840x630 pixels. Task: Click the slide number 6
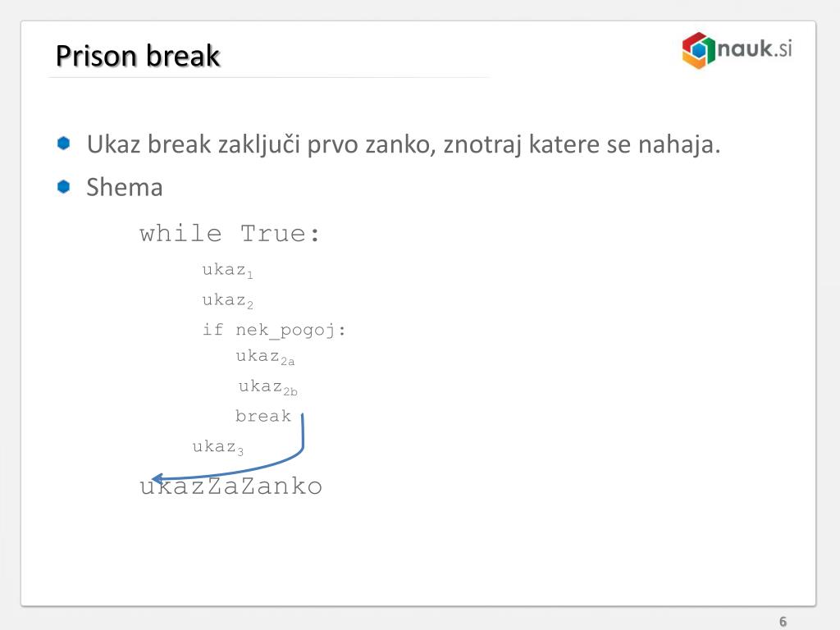783,622
